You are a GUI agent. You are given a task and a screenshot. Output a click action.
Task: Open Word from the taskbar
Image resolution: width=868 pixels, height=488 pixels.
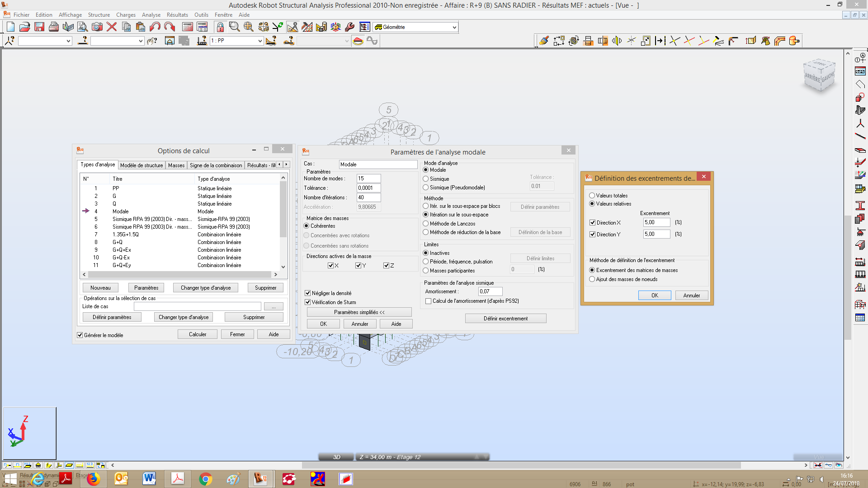pyautogui.click(x=149, y=479)
